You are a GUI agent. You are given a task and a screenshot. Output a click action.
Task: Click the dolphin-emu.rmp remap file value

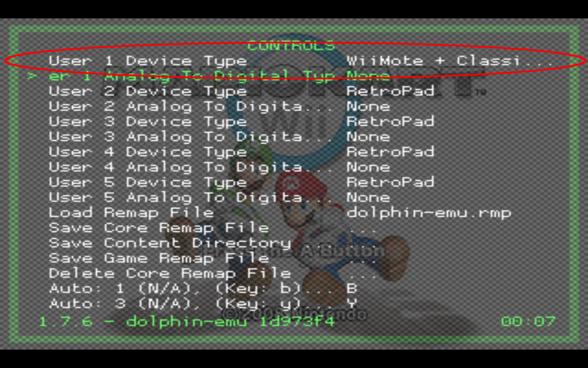tap(429, 213)
